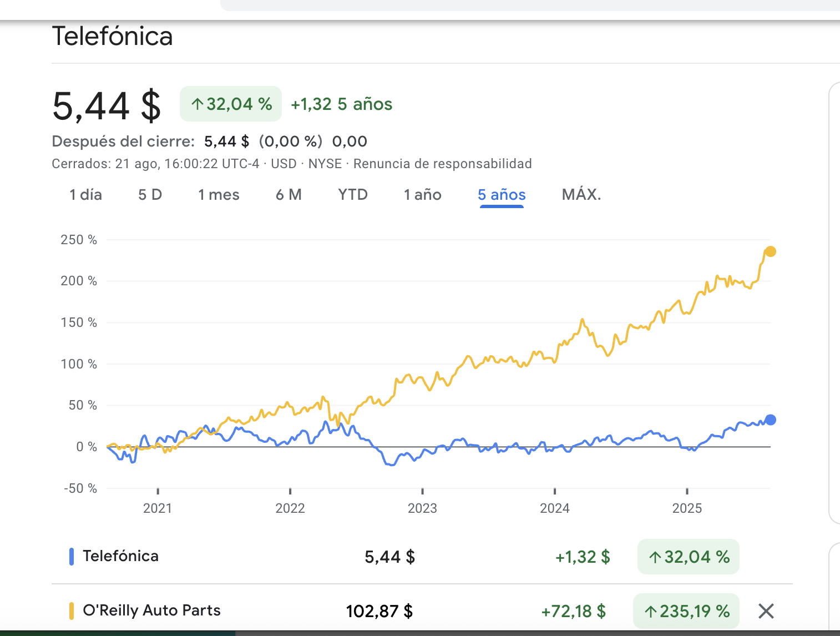Show the 6 M chart range
The height and width of the screenshot is (636, 840).
(289, 195)
